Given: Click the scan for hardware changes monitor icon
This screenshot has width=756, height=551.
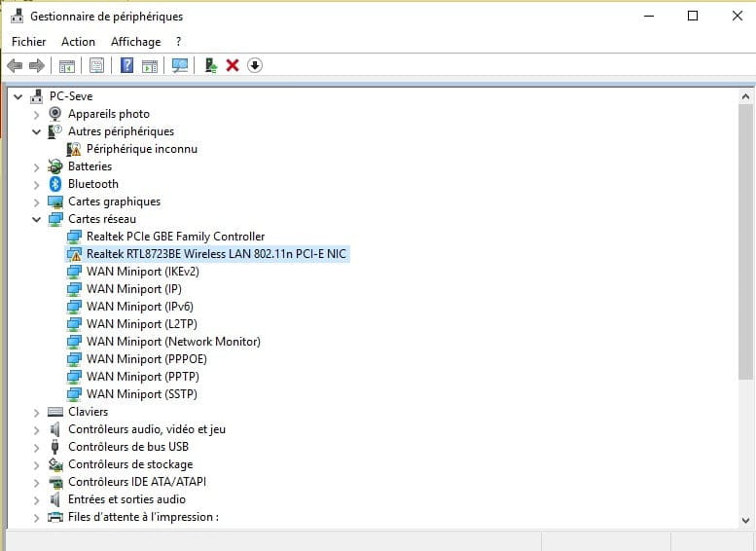Looking at the screenshot, I should 179,65.
